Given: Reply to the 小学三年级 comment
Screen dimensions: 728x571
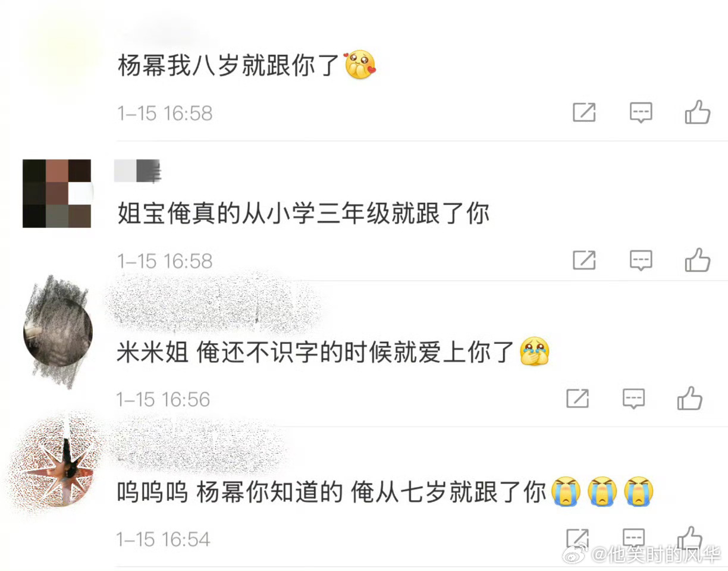Looking at the screenshot, I should [641, 260].
